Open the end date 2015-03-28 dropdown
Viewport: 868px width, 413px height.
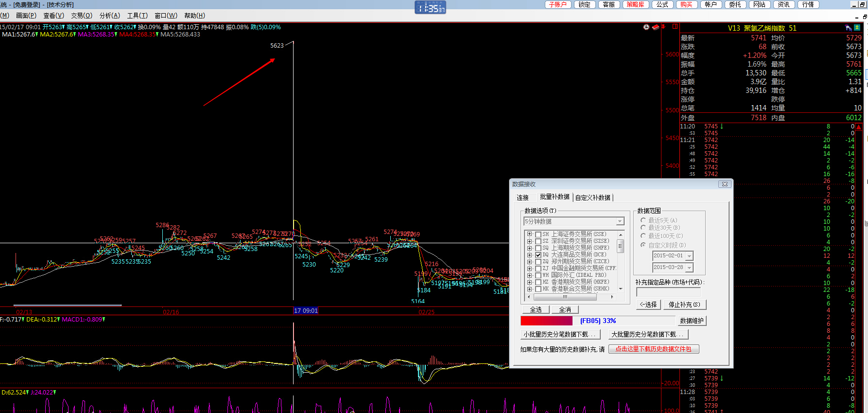[x=689, y=268]
